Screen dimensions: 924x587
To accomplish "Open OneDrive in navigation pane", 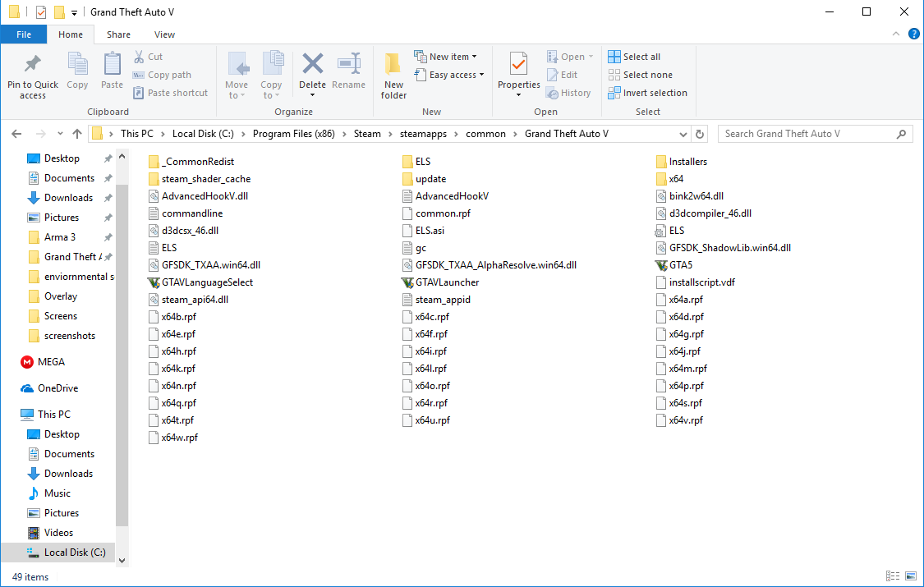I will click(x=49, y=388).
